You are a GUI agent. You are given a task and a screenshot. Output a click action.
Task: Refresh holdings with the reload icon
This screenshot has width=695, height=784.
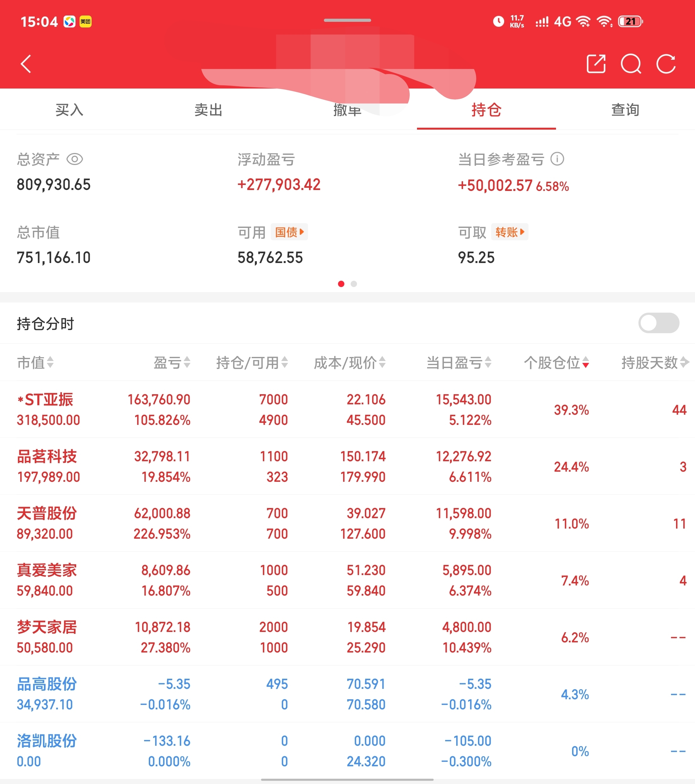666,64
